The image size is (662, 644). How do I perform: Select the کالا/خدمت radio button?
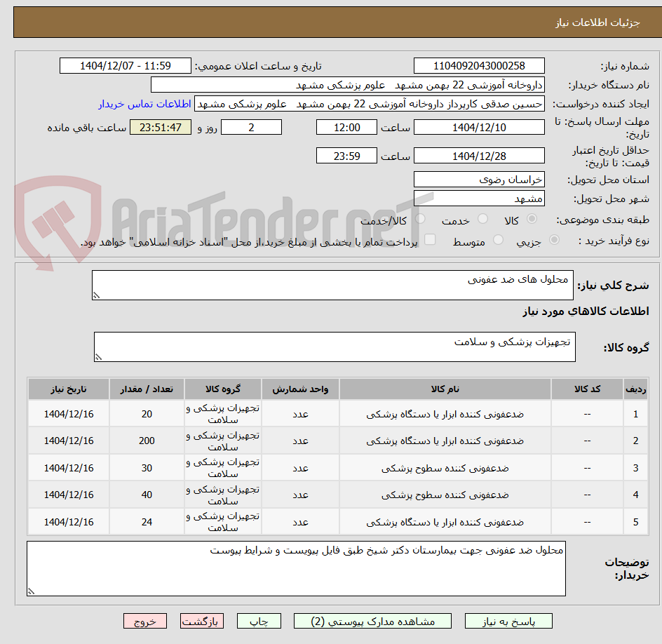[x=420, y=219]
